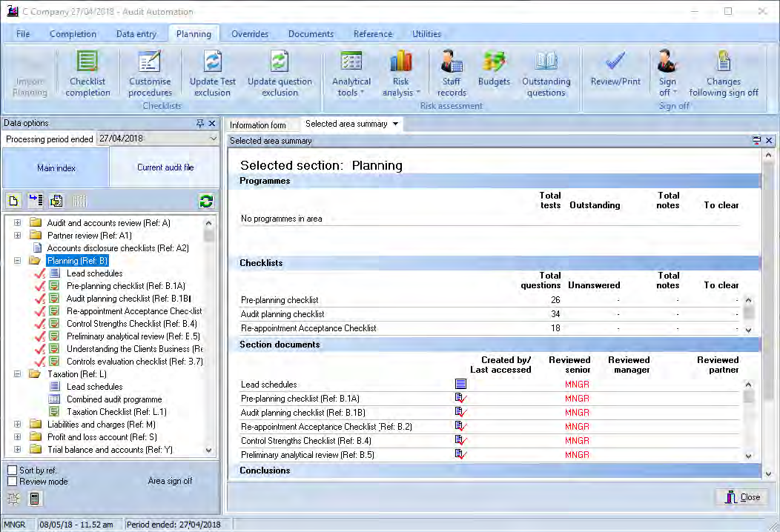Click Checklists list scroll down arrow
780x532 pixels.
tap(748, 330)
